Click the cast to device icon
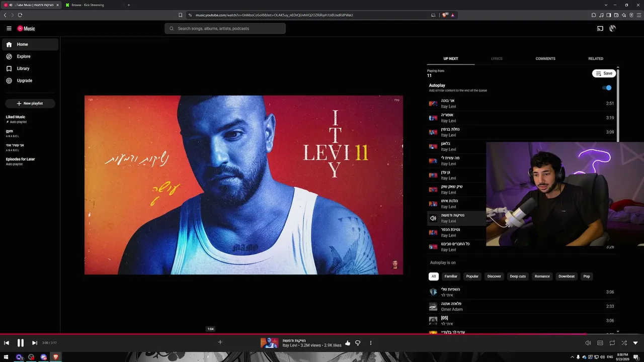Viewport: 644px width, 362px height. pos(600,29)
